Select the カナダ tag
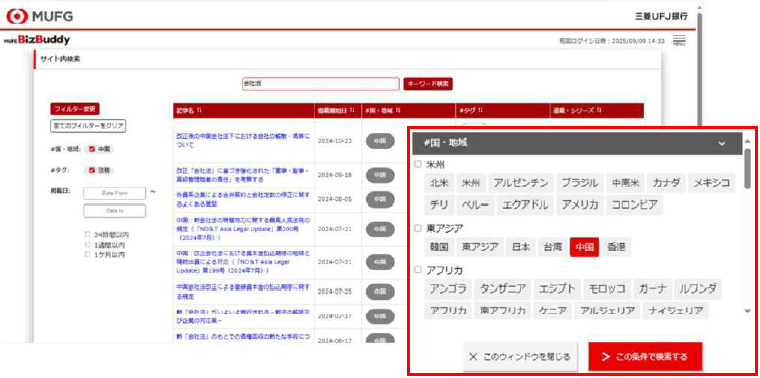Viewport: 760px width, 378px height. coord(666,183)
